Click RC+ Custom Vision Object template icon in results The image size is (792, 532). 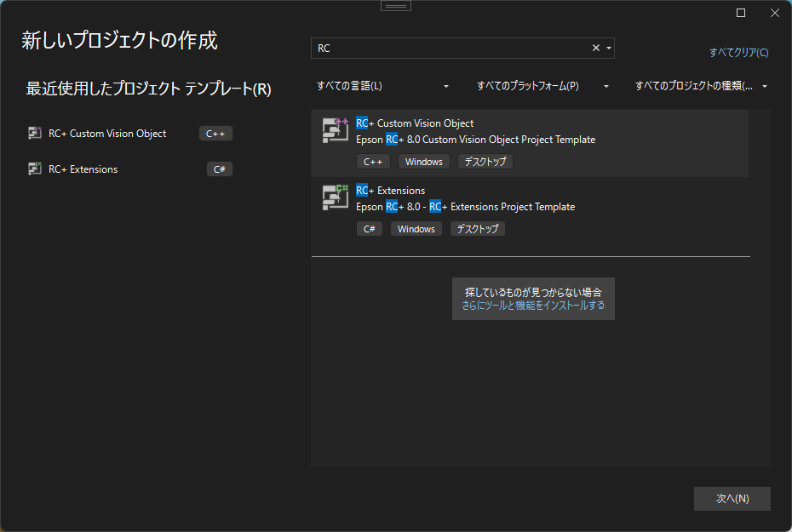(336, 130)
